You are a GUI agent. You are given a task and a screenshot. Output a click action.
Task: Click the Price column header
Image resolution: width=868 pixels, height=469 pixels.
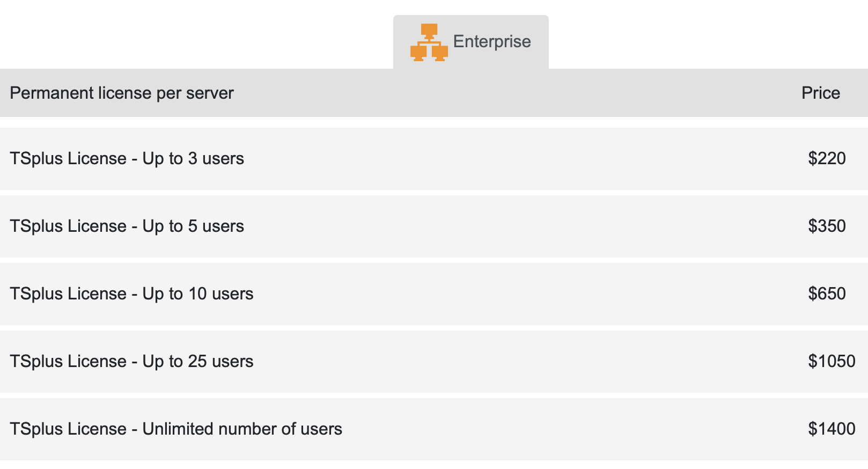(x=821, y=93)
